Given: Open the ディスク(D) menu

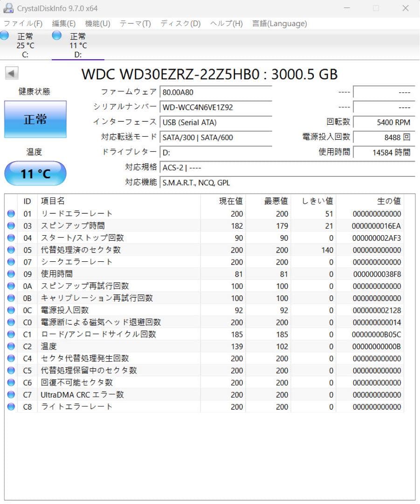Looking at the screenshot, I should point(180,23).
